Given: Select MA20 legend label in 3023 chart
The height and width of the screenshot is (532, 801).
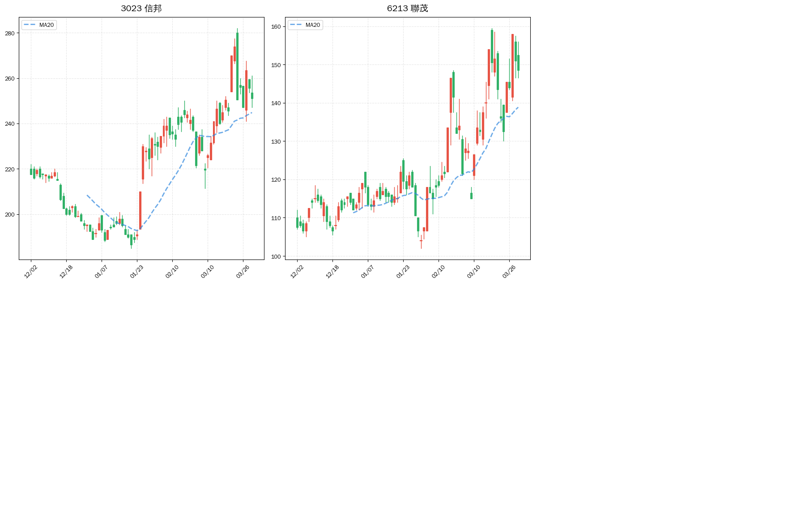Looking at the screenshot, I should click(x=47, y=25).
